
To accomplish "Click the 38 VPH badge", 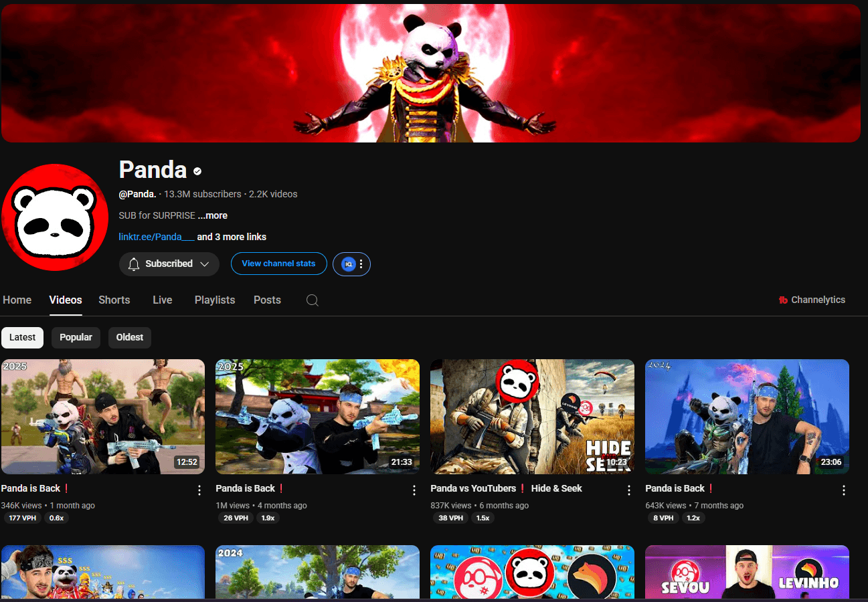I will pyautogui.click(x=451, y=518).
